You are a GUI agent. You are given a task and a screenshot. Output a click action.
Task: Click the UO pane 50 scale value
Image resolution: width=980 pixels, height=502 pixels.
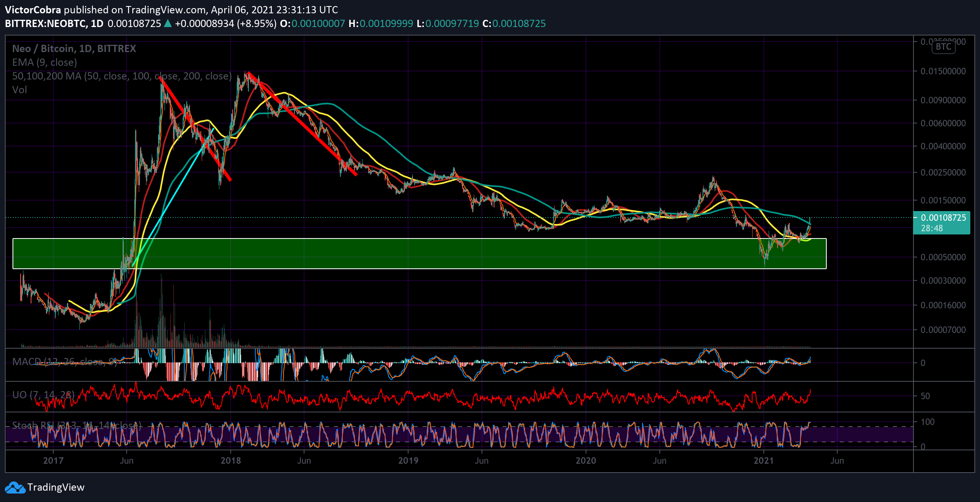(925, 396)
